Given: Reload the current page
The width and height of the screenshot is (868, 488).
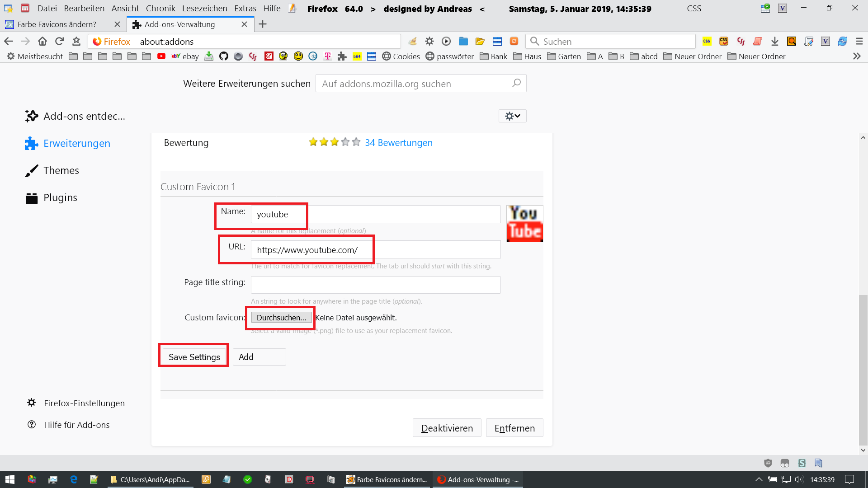Looking at the screenshot, I should coord(59,42).
